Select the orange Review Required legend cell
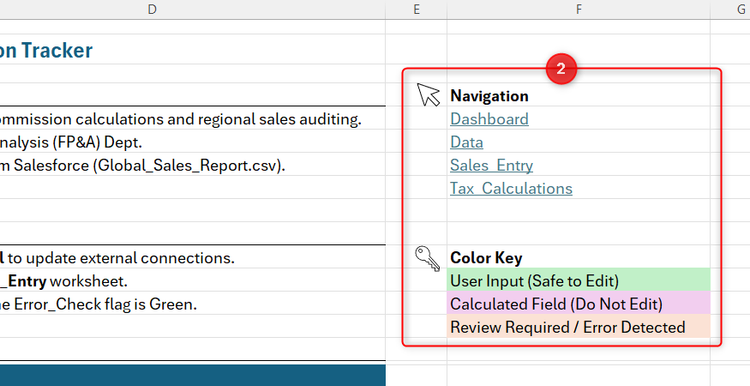Viewport: 750px width, 386px height. 579,327
